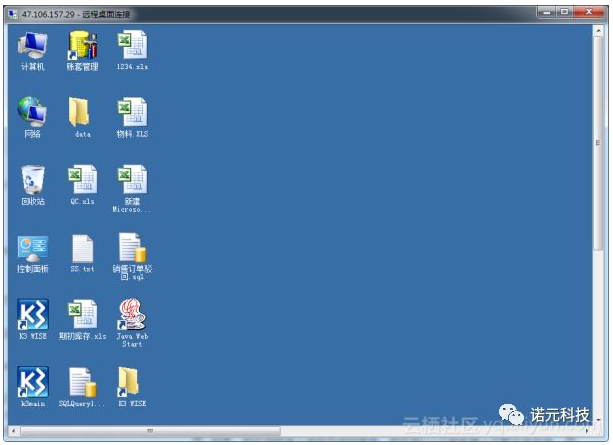Minimize the remote desktop window
This screenshot has height=445, width=613.
click(x=547, y=13)
